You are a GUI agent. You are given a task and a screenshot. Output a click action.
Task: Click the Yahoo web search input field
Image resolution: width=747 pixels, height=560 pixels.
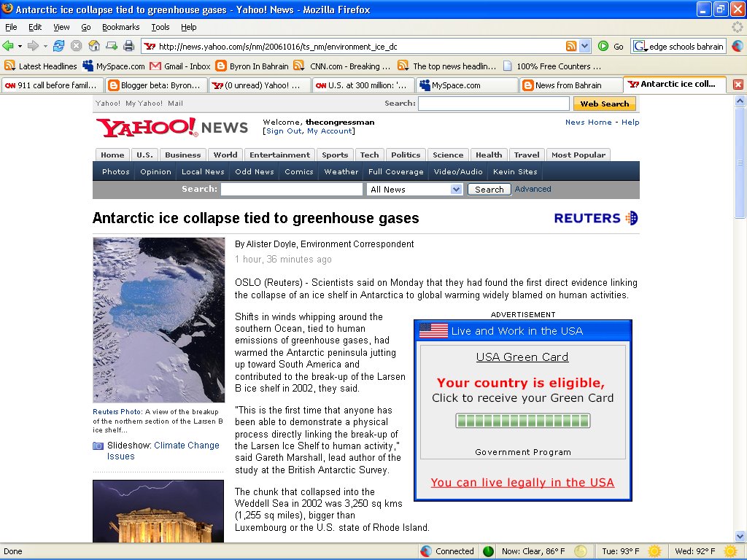(494, 104)
